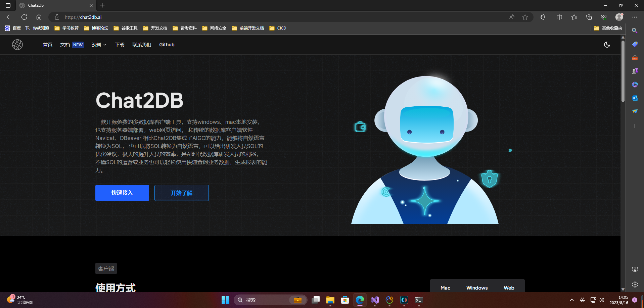Open the 网络安全 bookmarks folder
Screen dimensions: 644x308
[x=214, y=28]
